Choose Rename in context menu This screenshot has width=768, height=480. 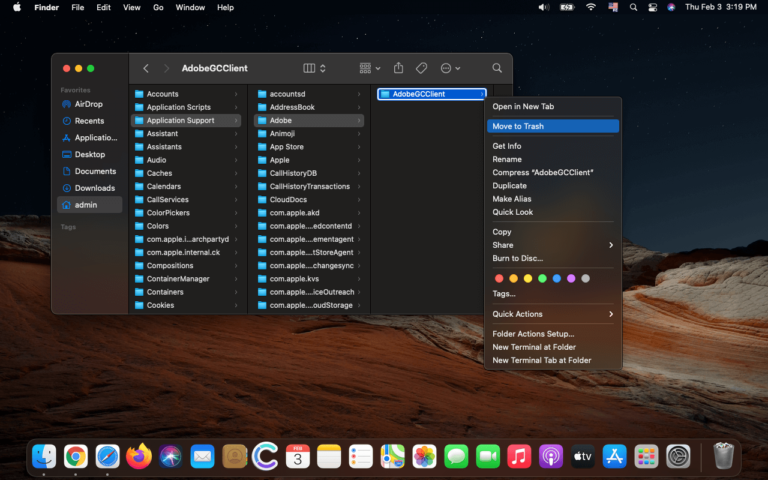click(x=552, y=159)
